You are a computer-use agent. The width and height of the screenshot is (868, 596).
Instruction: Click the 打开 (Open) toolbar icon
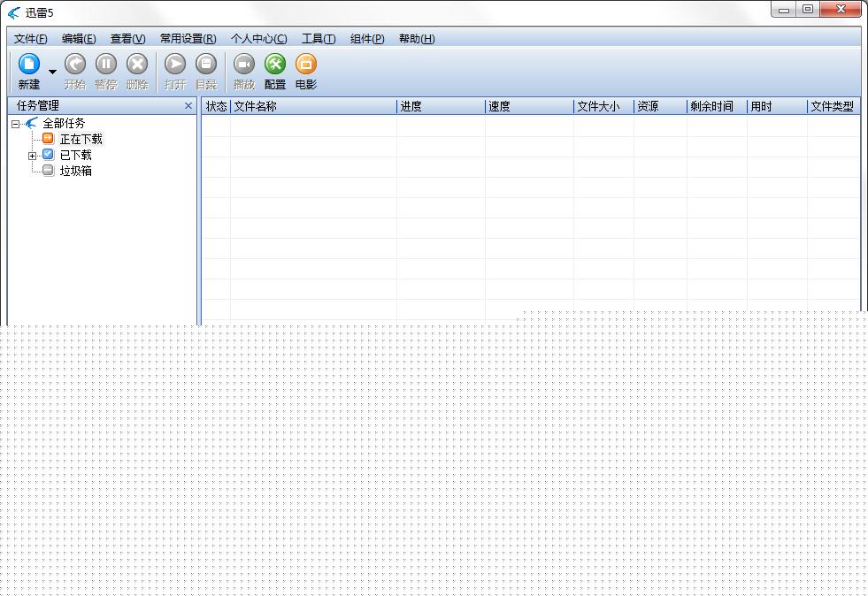coord(175,65)
